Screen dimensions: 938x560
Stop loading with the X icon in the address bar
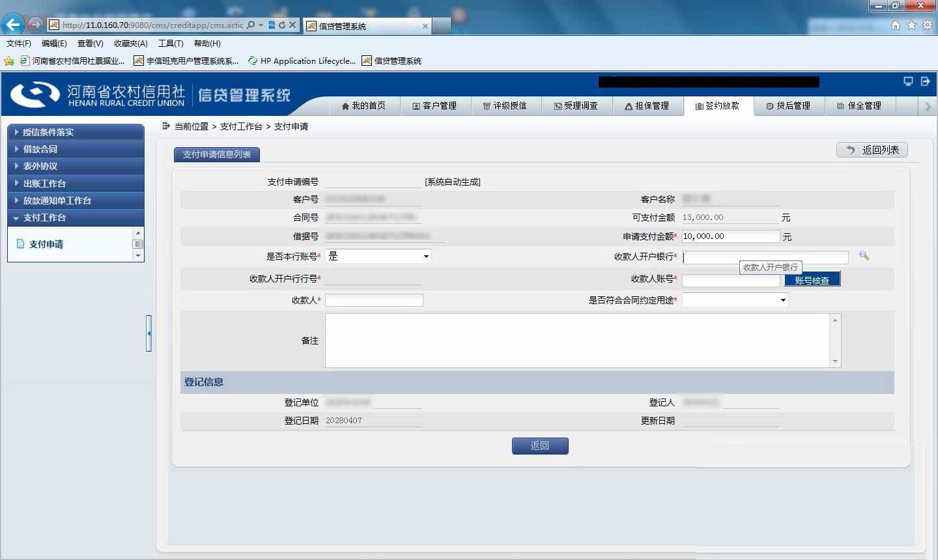[x=292, y=25]
